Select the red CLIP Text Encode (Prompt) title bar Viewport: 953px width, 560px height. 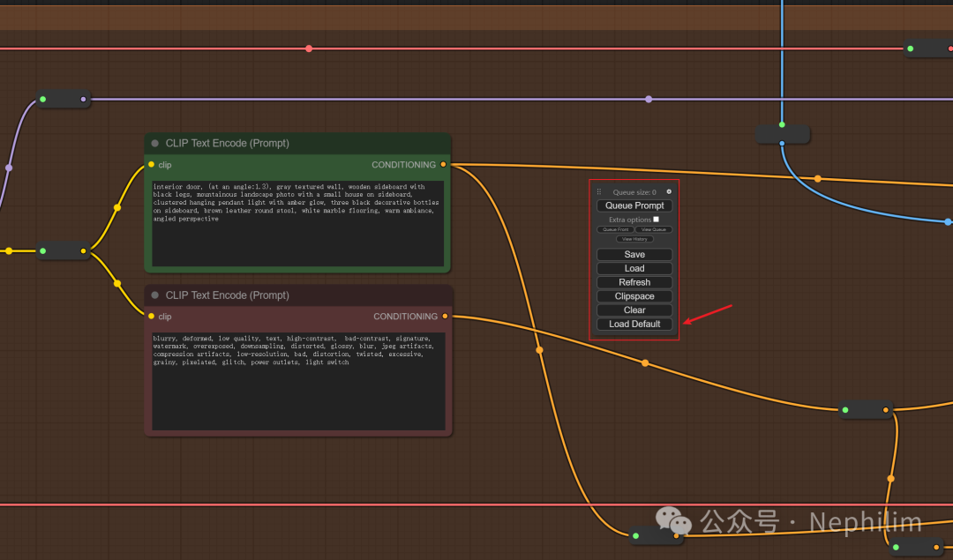coord(298,295)
